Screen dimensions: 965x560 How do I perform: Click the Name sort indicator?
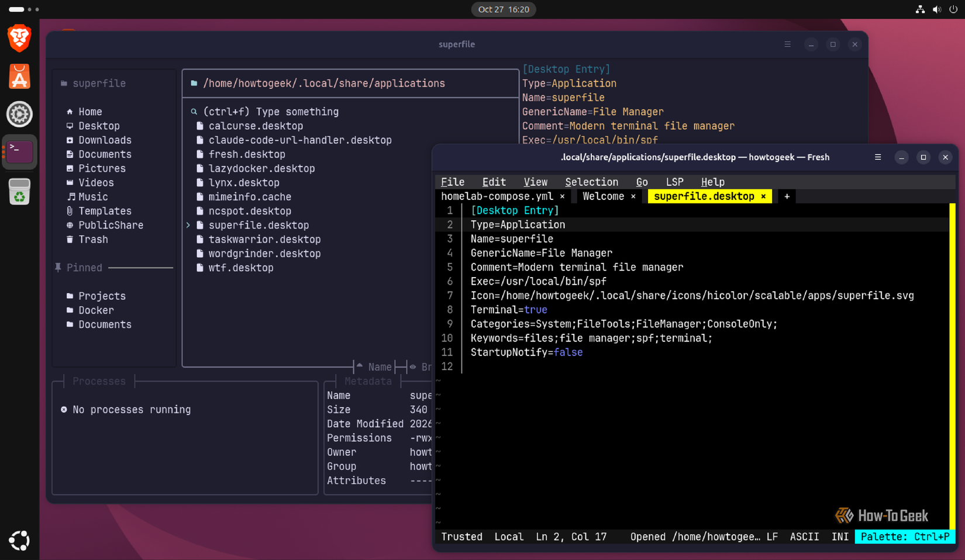click(374, 367)
